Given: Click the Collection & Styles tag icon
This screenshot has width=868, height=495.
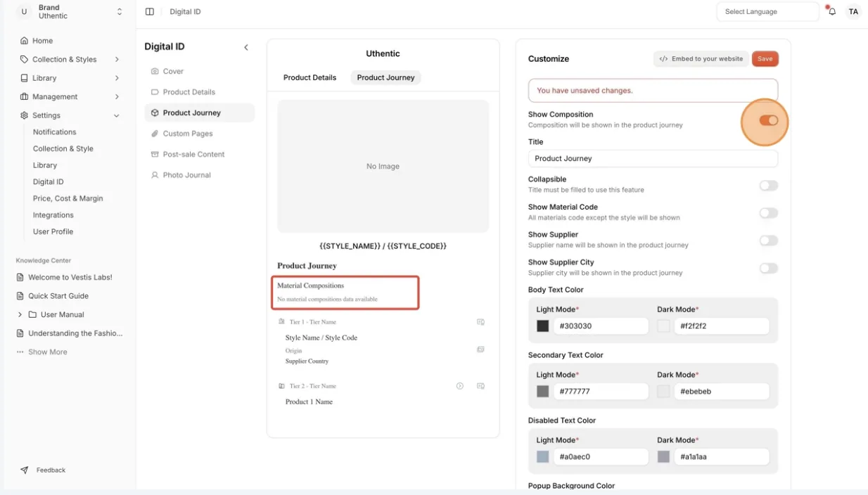Looking at the screenshot, I should click(x=25, y=59).
